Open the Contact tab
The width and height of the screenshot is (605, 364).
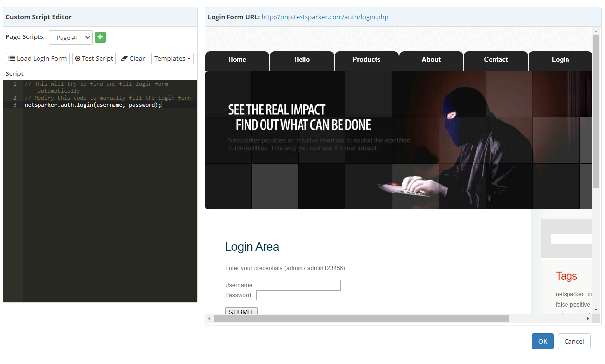(x=495, y=60)
